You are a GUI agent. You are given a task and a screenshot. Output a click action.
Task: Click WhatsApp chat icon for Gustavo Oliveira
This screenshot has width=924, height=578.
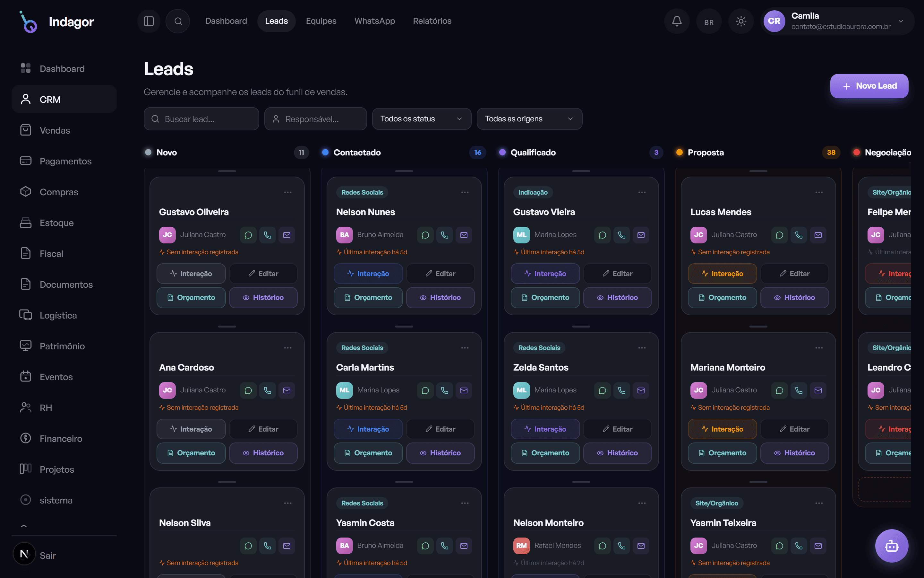click(248, 235)
